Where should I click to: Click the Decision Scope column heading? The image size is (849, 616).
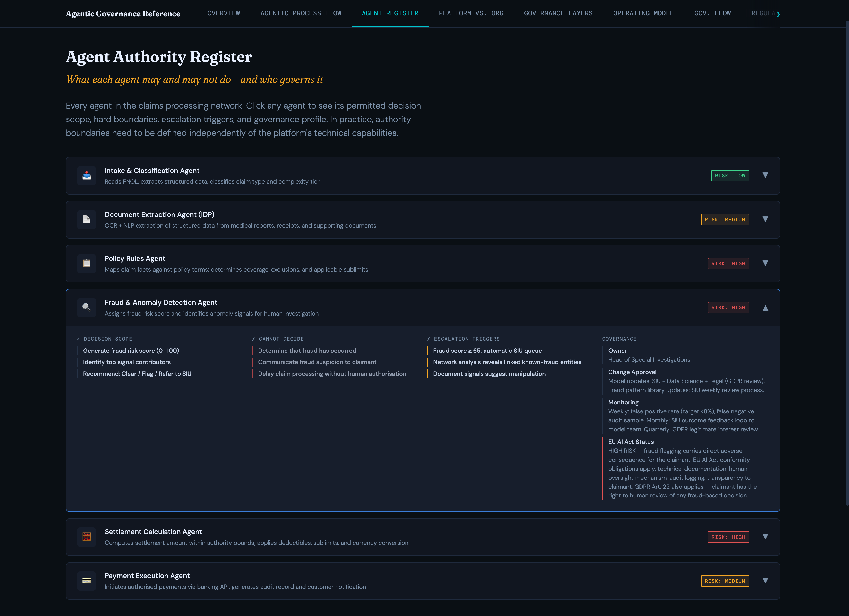click(104, 339)
